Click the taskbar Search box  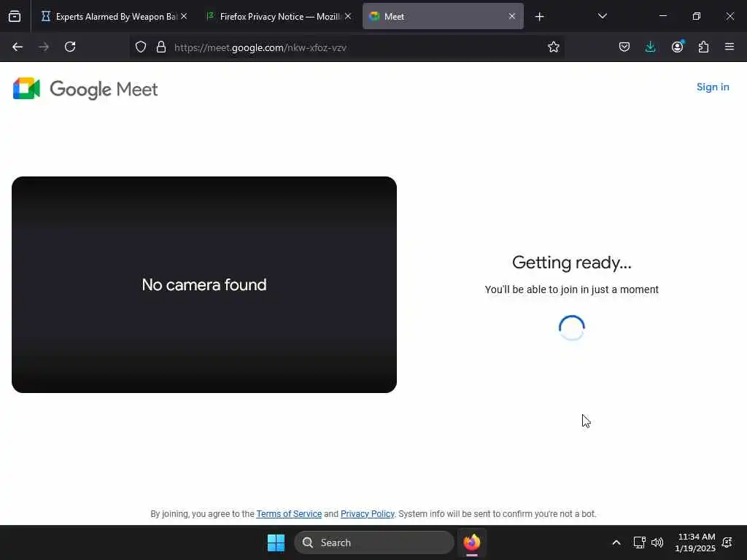coord(374,542)
